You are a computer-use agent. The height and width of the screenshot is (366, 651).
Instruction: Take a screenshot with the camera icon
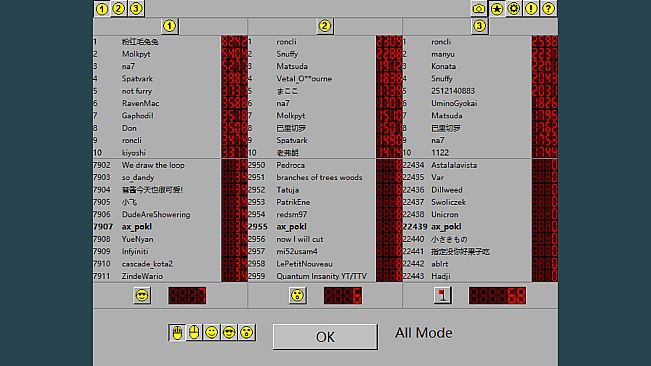[x=479, y=9]
